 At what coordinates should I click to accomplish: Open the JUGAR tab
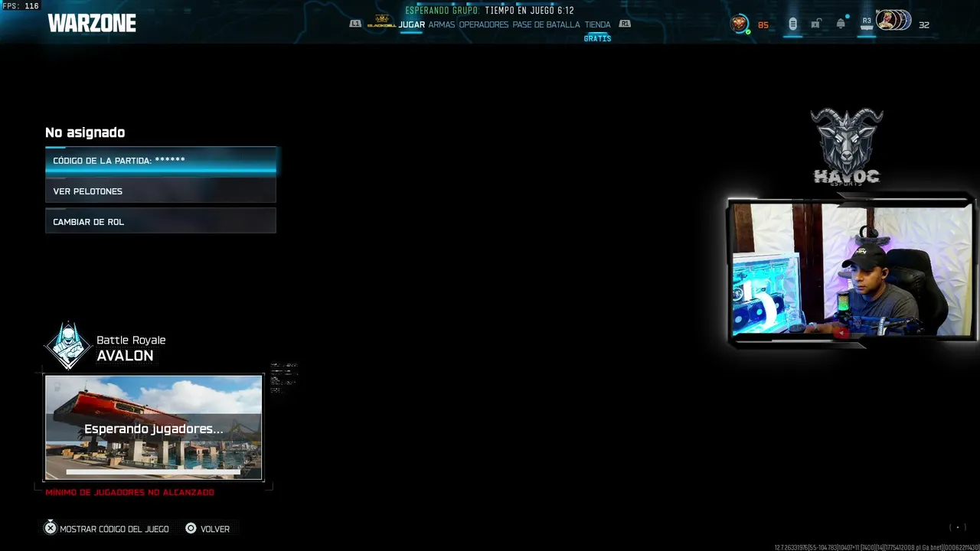411,24
